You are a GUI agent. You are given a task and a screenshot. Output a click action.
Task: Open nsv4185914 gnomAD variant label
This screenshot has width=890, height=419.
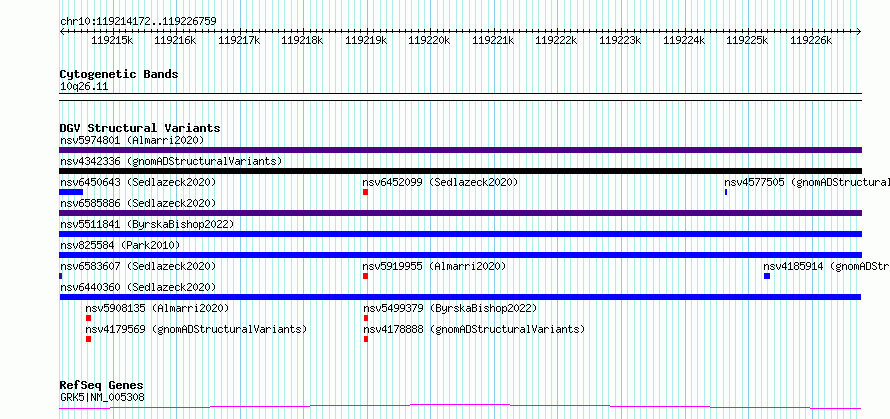[x=826, y=266]
